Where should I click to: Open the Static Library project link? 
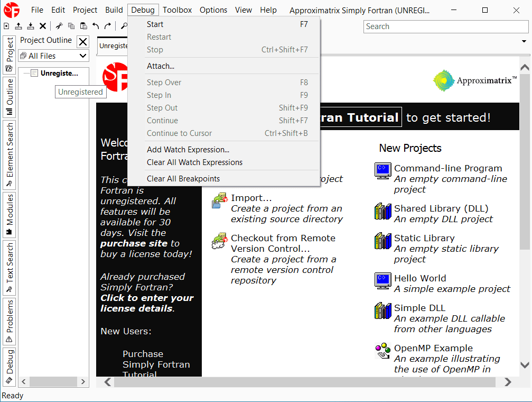pyautogui.click(x=424, y=238)
